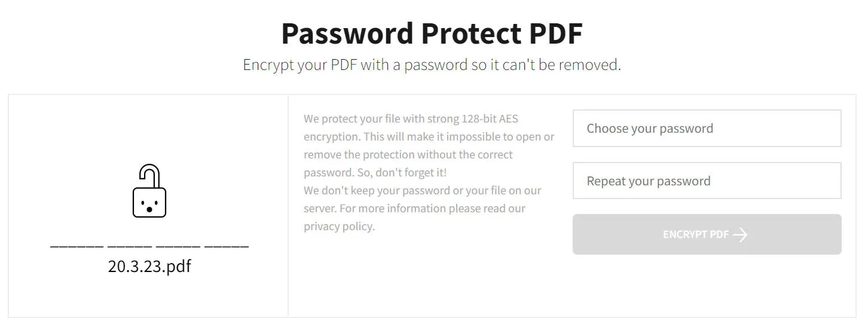
Task: Click the open padlock icon
Action: (149, 193)
